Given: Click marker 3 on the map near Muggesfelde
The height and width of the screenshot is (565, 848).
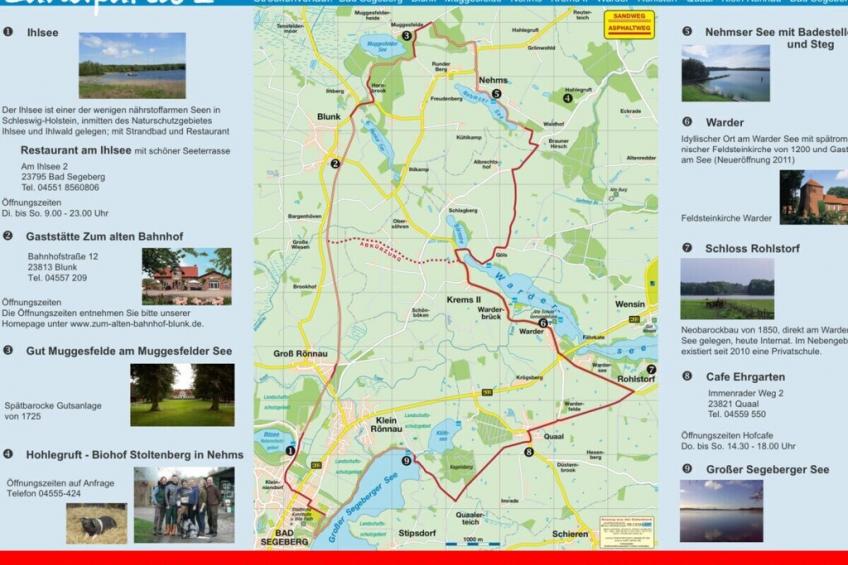Looking at the screenshot, I should coord(406,36).
